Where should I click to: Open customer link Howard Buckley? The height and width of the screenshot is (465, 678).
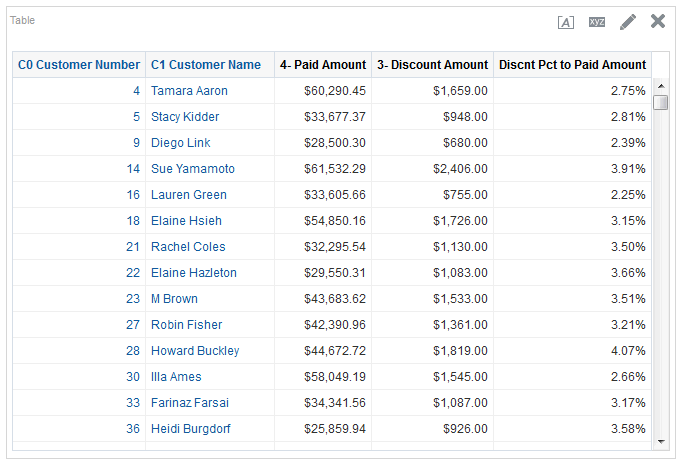(x=195, y=351)
